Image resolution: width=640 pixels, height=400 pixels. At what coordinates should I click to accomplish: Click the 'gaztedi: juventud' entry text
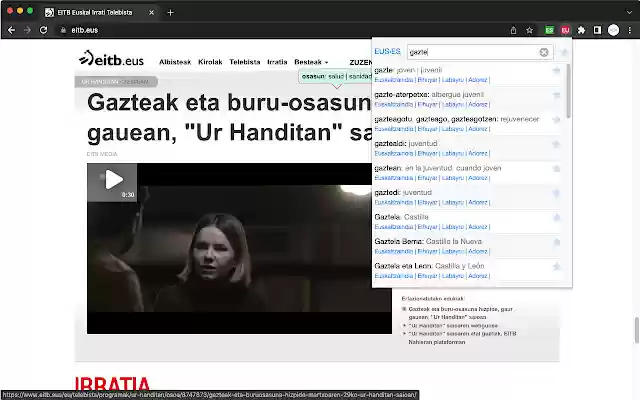(403, 193)
